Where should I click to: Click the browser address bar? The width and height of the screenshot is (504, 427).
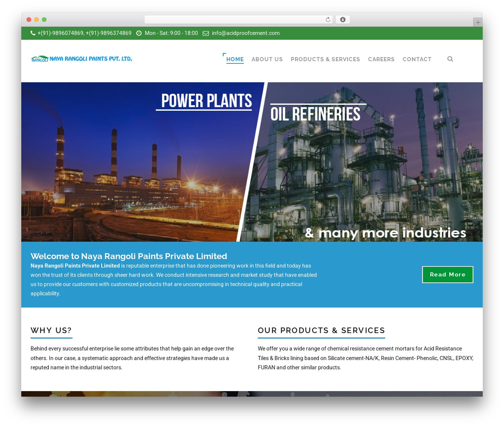coord(239,20)
